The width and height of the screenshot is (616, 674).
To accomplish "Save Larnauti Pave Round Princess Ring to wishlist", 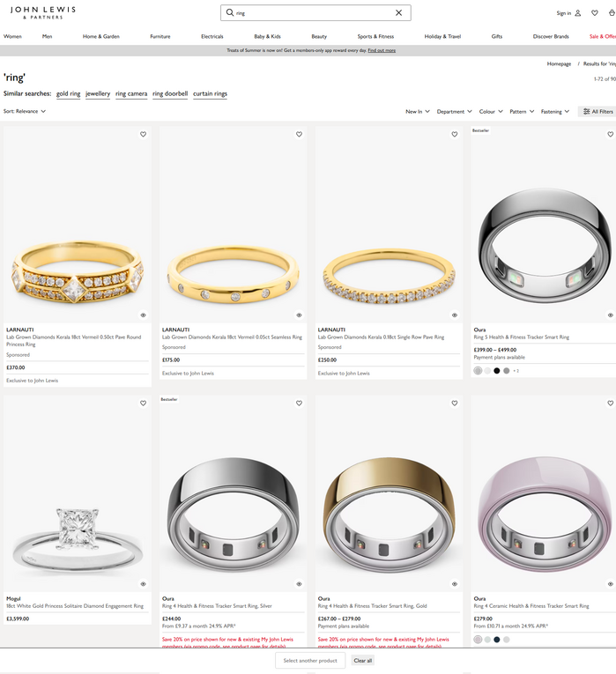I will [143, 134].
